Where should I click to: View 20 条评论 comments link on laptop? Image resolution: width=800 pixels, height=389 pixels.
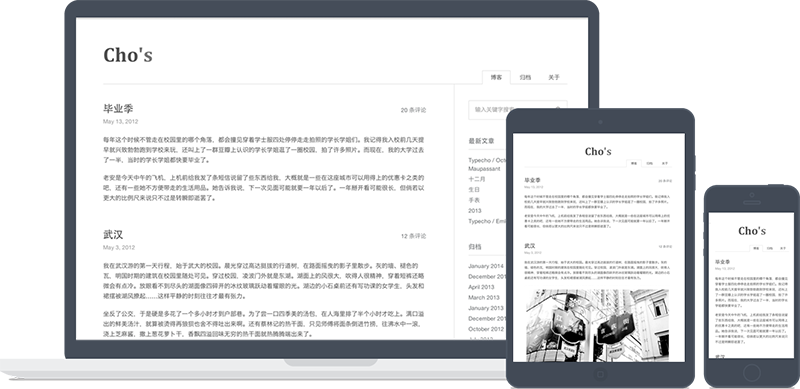point(413,110)
